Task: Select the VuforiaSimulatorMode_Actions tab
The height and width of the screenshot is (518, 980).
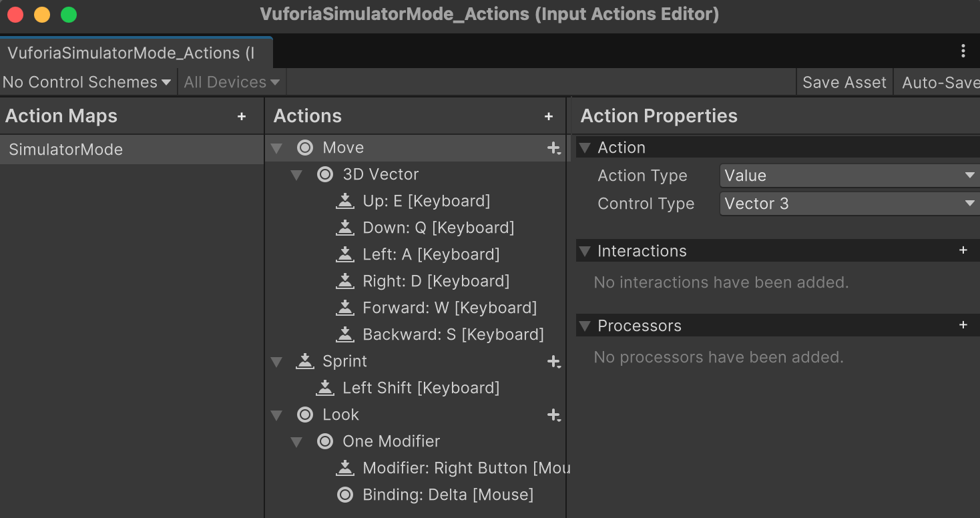Action: coord(136,53)
